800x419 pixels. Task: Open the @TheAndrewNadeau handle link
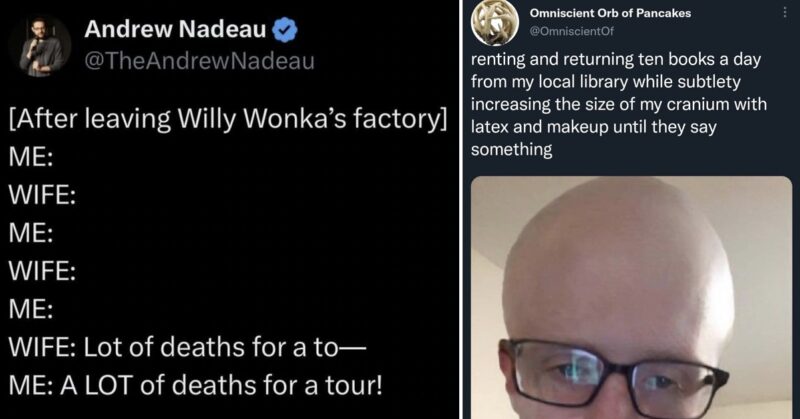coord(199,61)
